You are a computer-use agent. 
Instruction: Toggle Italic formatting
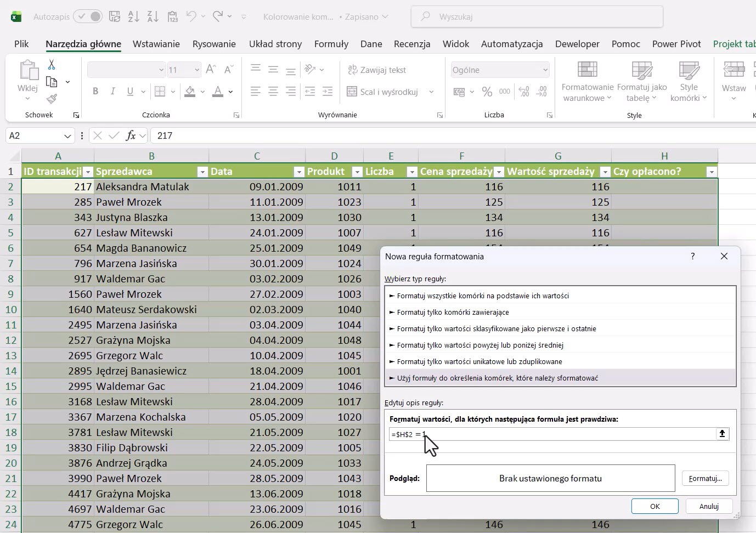click(x=112, y=92)
